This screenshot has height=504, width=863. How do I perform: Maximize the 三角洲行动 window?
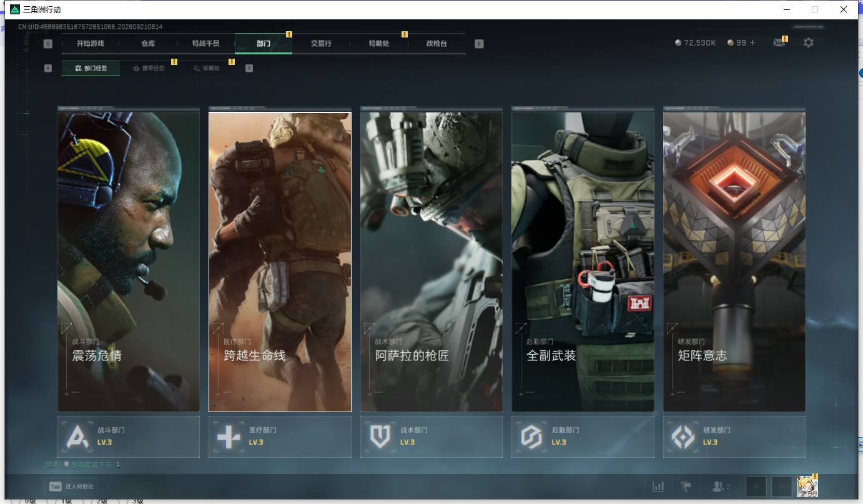pos(815,9)
